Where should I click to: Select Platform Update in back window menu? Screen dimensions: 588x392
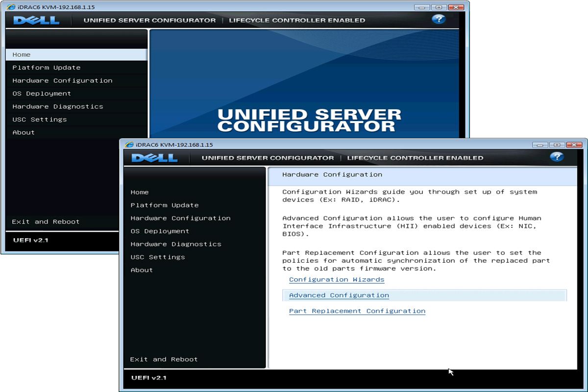(x=47, y=68)
